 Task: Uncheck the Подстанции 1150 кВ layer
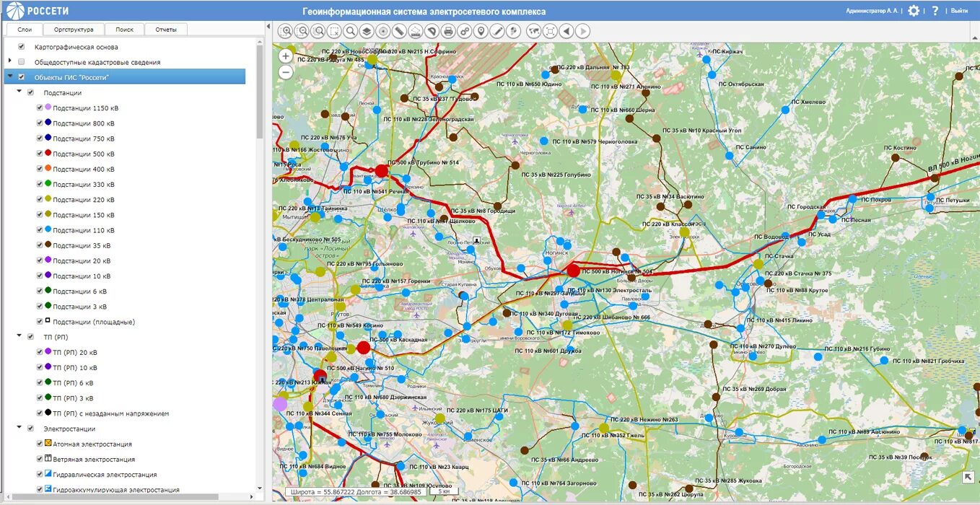[x=40, y=107]
